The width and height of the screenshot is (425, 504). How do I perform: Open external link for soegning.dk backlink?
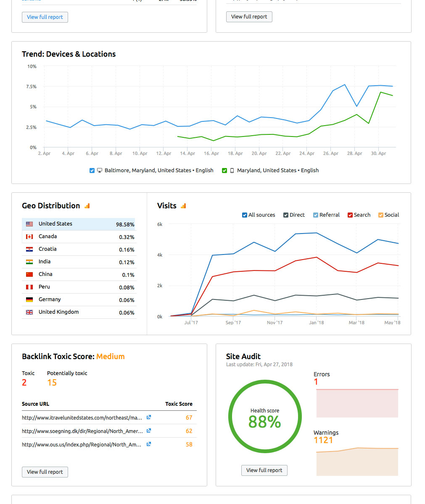click(x=149, y=431)
